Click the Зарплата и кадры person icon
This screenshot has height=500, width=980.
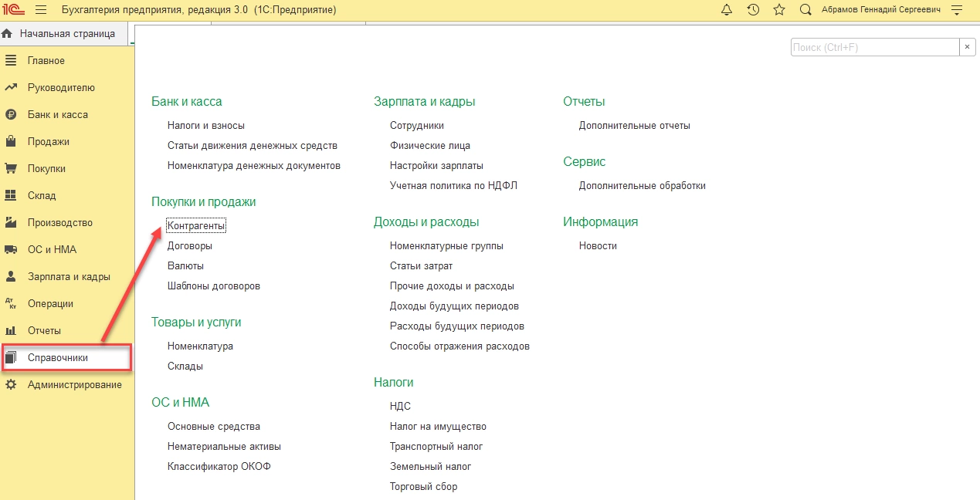point(11,277)
